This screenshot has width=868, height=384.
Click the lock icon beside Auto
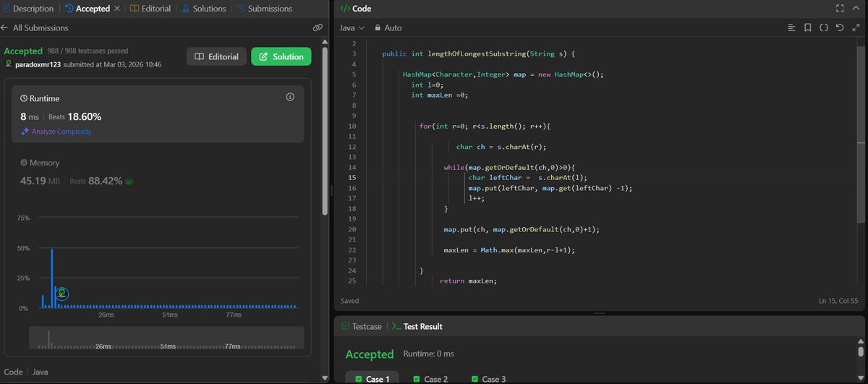point(377,27)
